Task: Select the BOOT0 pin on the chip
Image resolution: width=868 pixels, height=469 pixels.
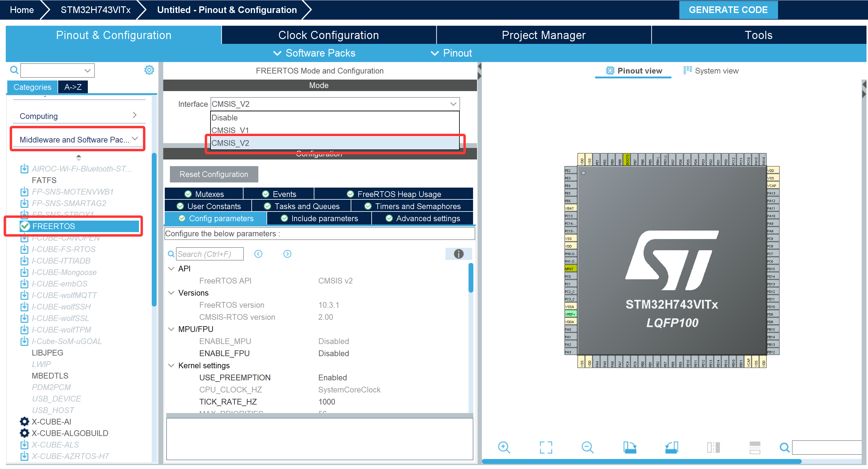Action: 627,159
